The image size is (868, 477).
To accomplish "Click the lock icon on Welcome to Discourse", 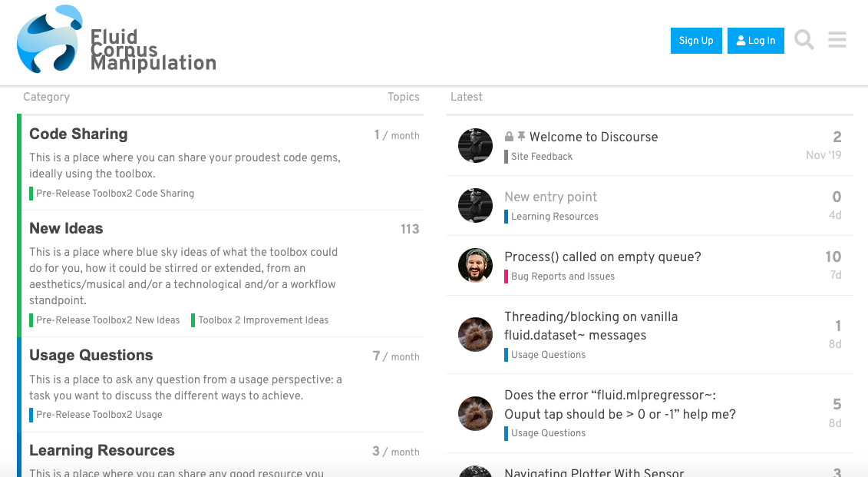I will [509, 136].
